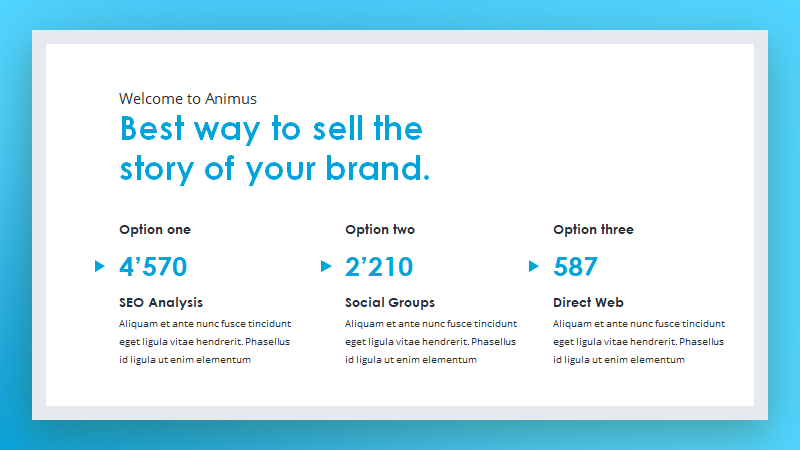The image size is (800, 450).
Task: Click the blue arrow beside 587
Action: tap(534, 266)
